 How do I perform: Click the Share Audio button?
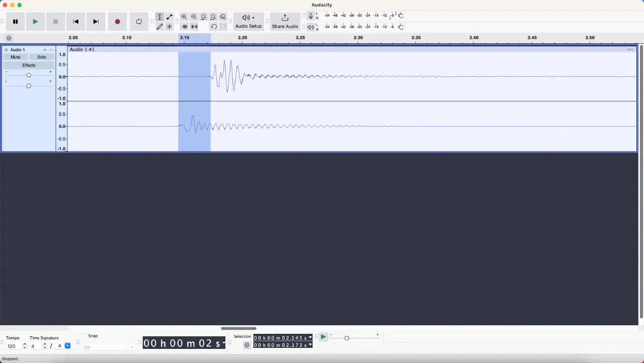[285, 22]
